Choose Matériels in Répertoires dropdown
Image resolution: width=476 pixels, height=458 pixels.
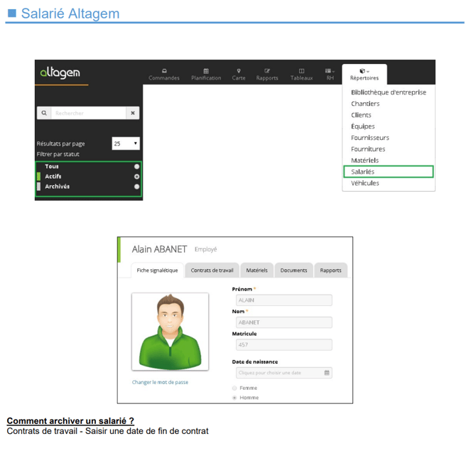365,160
